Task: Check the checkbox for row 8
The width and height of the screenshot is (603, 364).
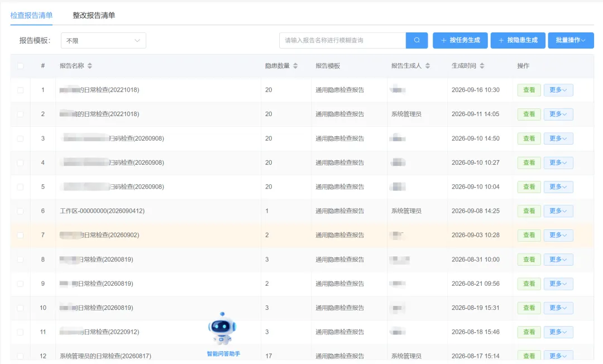Action: point(21,260)
